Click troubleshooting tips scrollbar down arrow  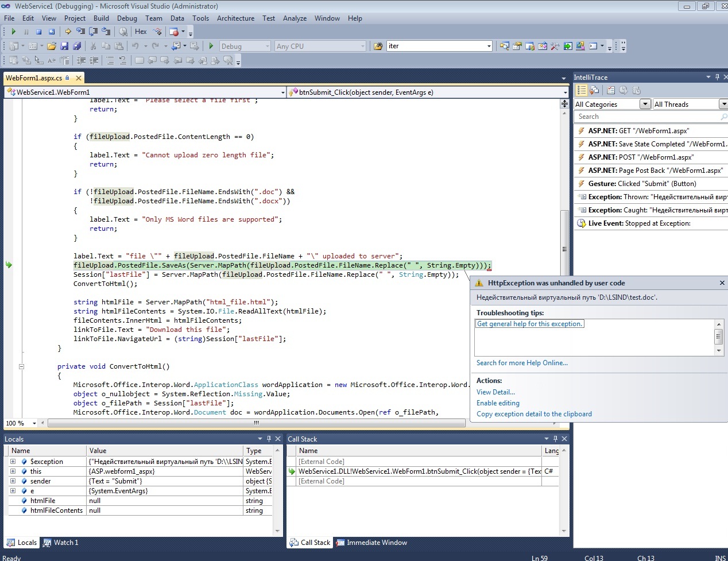[718, 350]
